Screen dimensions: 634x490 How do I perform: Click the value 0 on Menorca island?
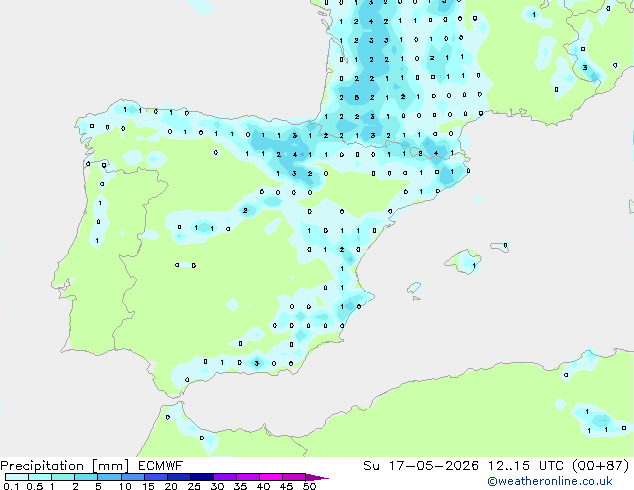(505, 245)
